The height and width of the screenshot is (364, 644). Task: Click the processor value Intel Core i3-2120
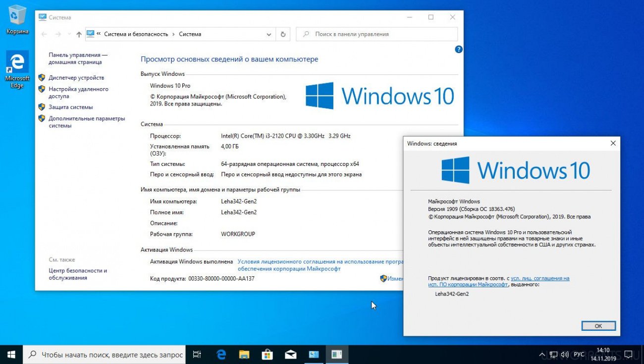(x=286, y=136)
